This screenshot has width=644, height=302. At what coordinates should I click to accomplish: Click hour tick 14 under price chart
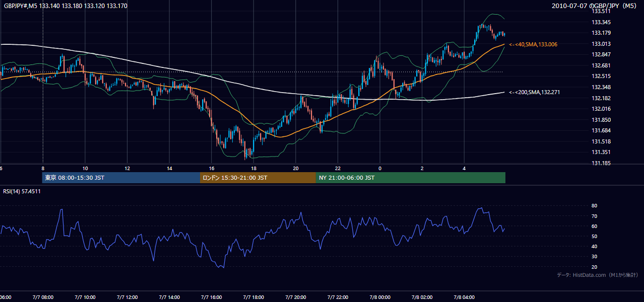169,169
